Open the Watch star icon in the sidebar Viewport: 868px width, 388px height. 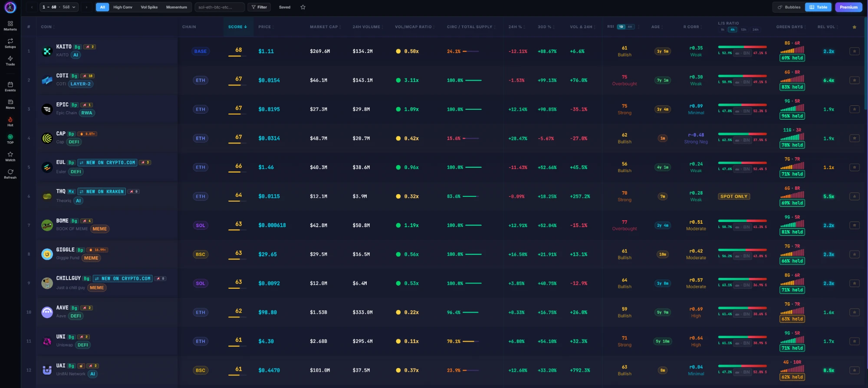(x=10, y=157)
